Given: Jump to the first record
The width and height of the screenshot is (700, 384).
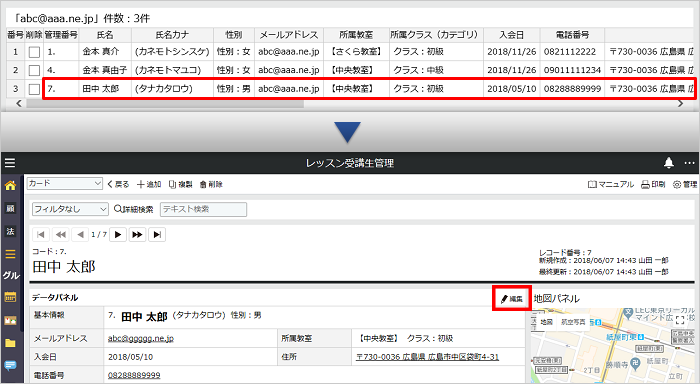Looking at the screenshot, I should tap(41, 234).
